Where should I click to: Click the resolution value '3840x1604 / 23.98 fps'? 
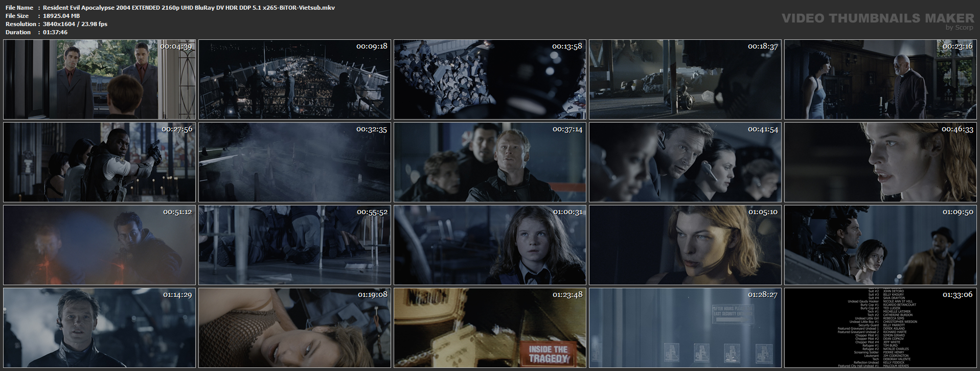75,24
